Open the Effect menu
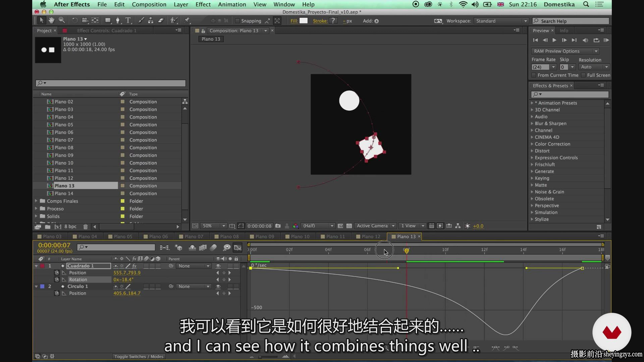This screenshot has width=644, height=362. click(203, 4)
